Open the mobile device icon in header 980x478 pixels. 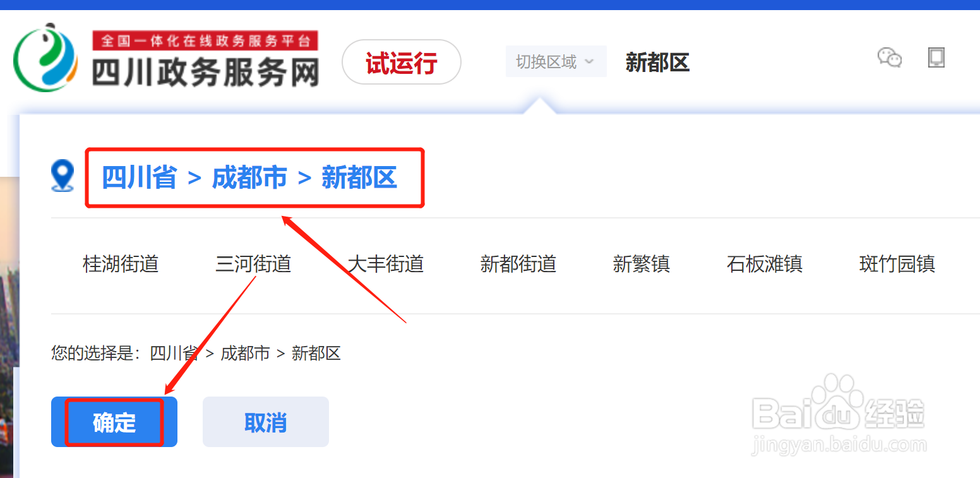936,57
